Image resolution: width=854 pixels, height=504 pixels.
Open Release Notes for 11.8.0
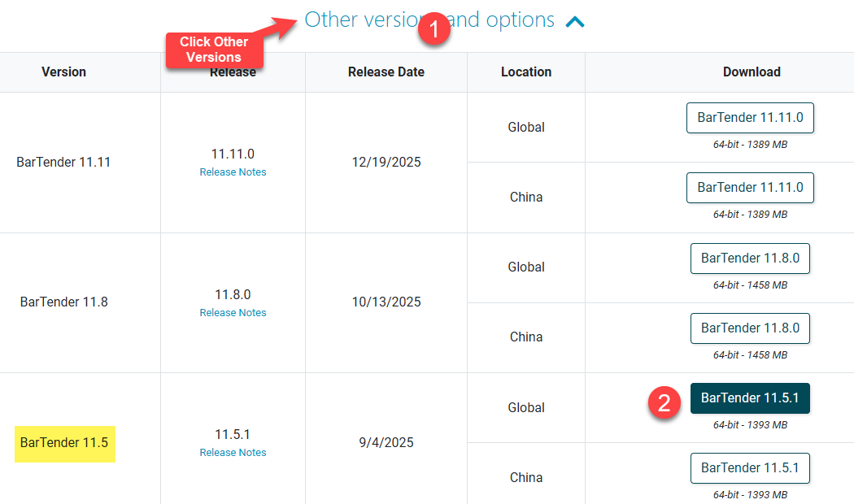[233, 313]
